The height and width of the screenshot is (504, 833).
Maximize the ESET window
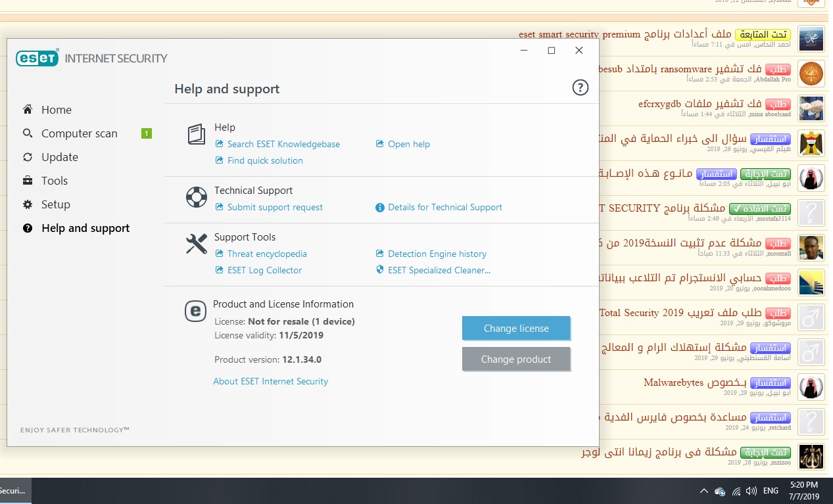[x=552, y=51]
